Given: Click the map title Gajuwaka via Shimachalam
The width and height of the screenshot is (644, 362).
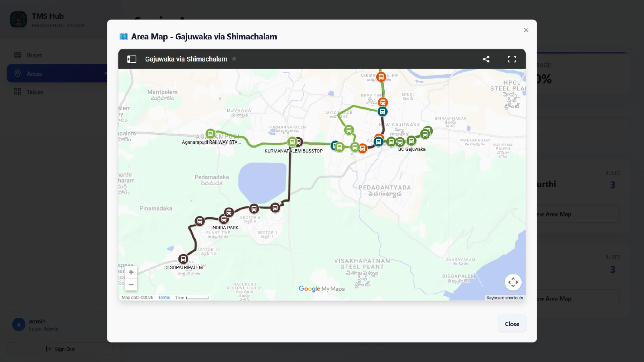Looking at the screenshot, I should click(186, 59).
